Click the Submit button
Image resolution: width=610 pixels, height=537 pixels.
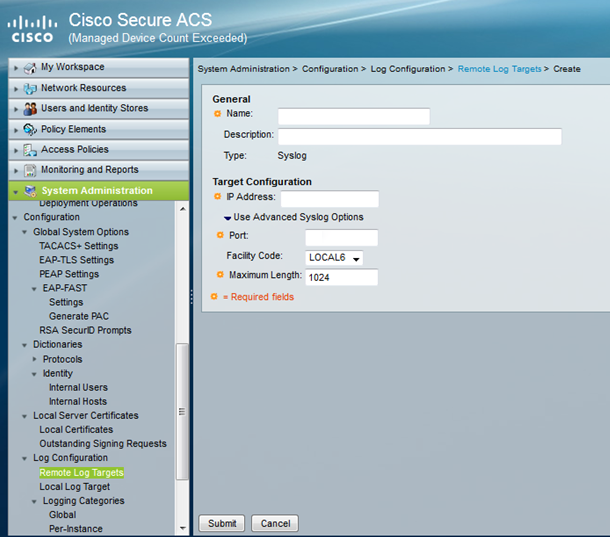pyautogui.click(x=222, y=523)
